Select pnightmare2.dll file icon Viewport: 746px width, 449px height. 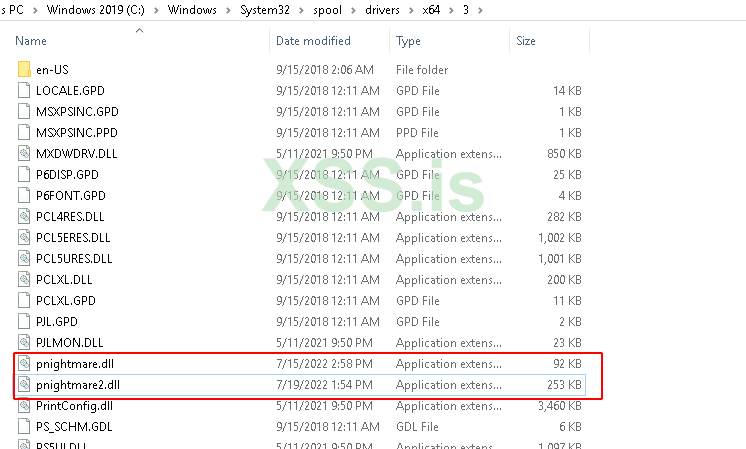[x=24, y=384]
